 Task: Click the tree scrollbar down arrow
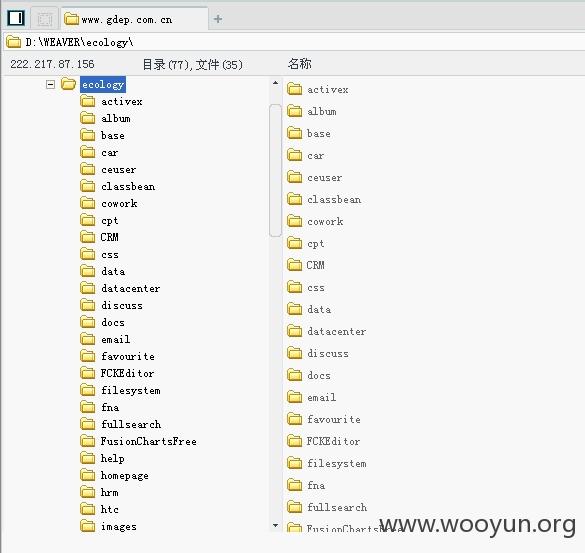coord(275,525)
